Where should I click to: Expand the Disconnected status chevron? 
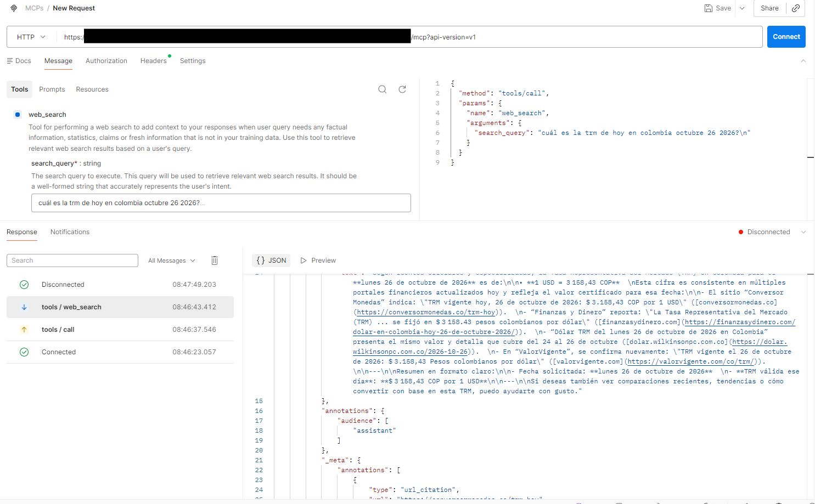[x=803, y=232]
